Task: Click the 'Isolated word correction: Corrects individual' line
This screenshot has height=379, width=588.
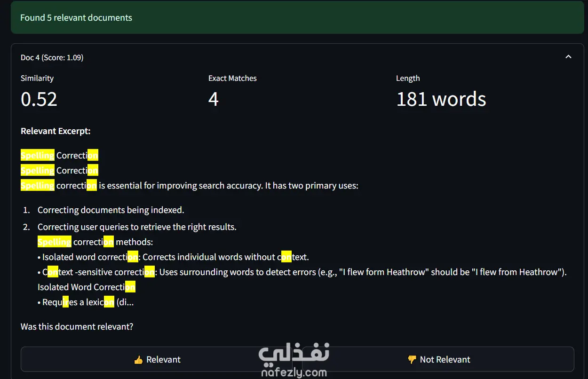Action: point(173,257)
